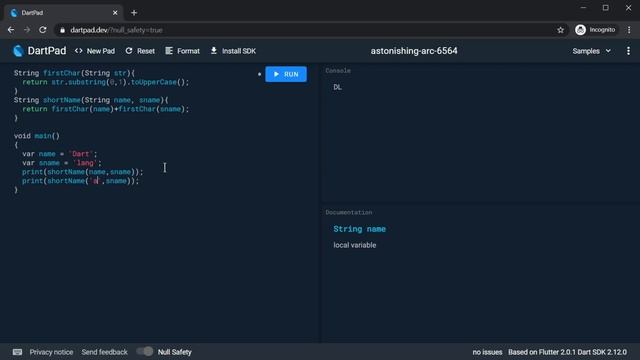Click the 'no issues' status text

pos(487,352)
